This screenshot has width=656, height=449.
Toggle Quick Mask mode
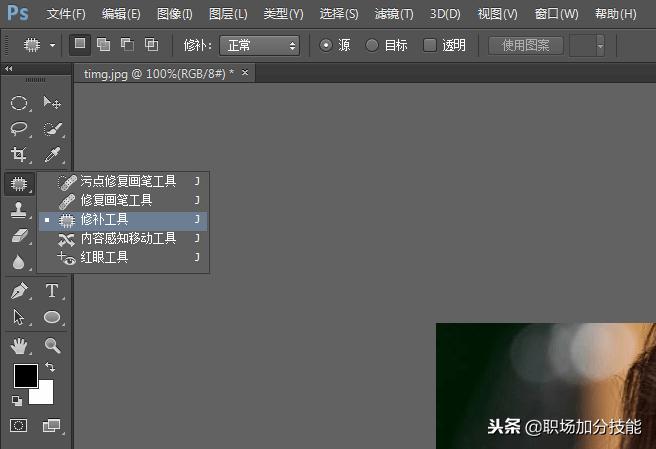coord(18,426)
